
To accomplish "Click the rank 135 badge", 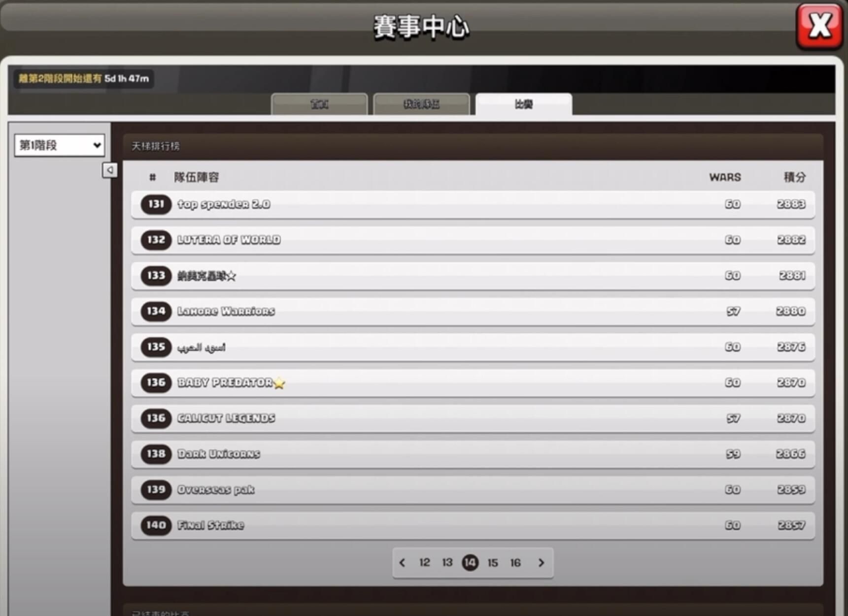I will (156, 347).
